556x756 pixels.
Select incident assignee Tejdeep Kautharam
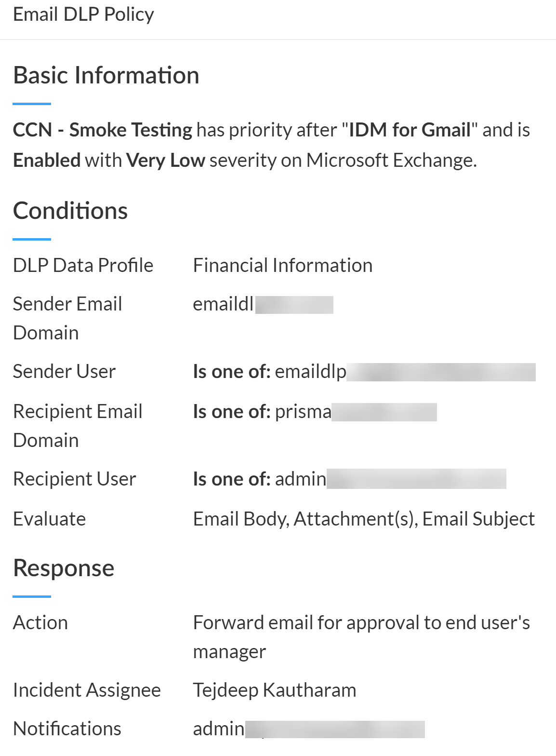[x=275, y=690]
